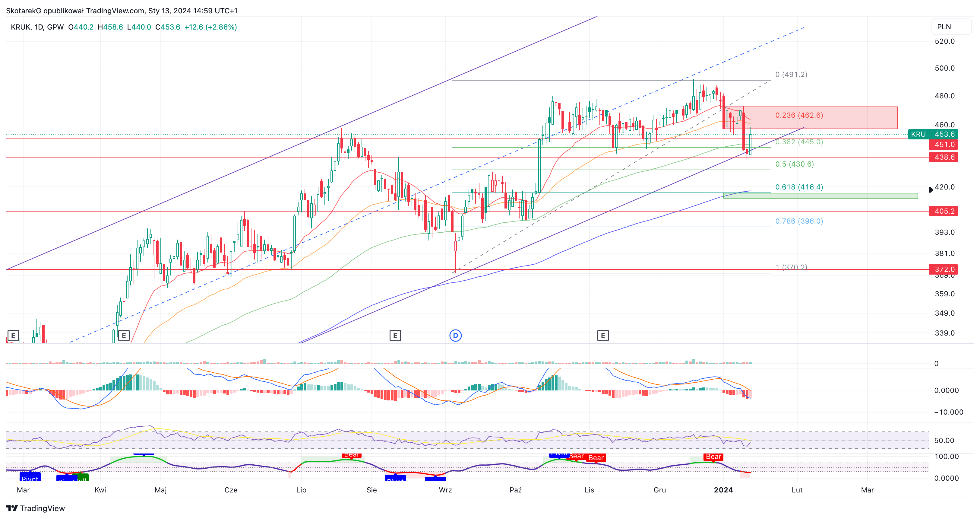Viewport: 980px width, 519px height.
Task: Click Fibonacci level 0.236 (462.6) label
Action: click(x=799, y=115)
